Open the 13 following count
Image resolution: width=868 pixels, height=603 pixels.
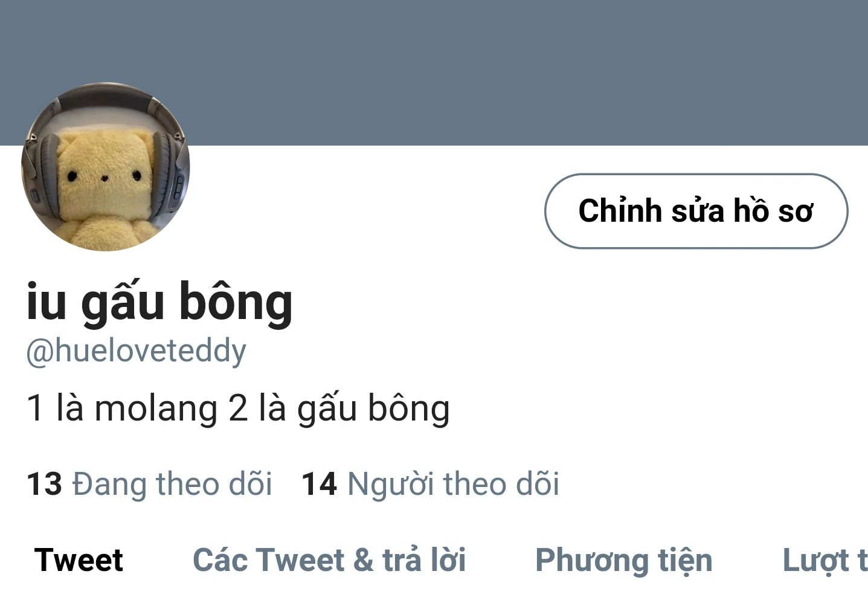(44, 484)
